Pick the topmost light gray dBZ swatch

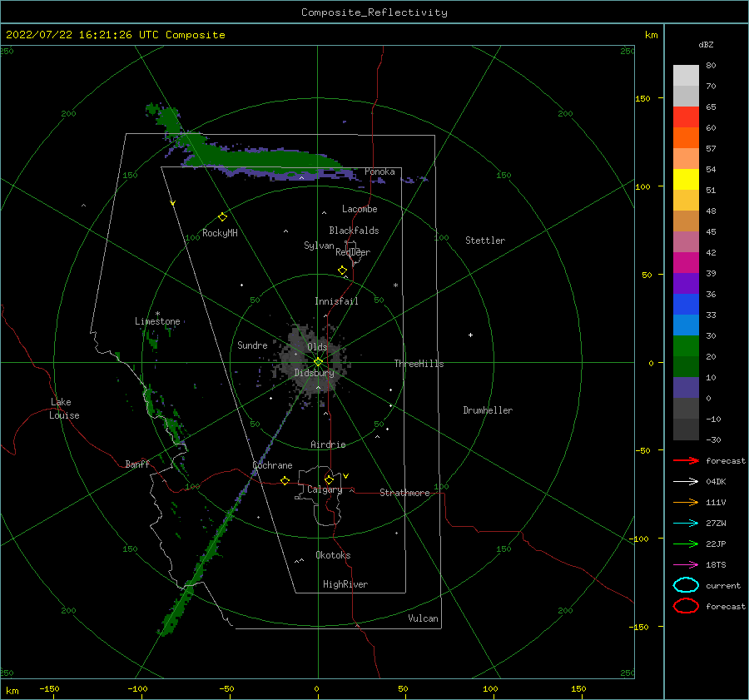click(686, 76)
